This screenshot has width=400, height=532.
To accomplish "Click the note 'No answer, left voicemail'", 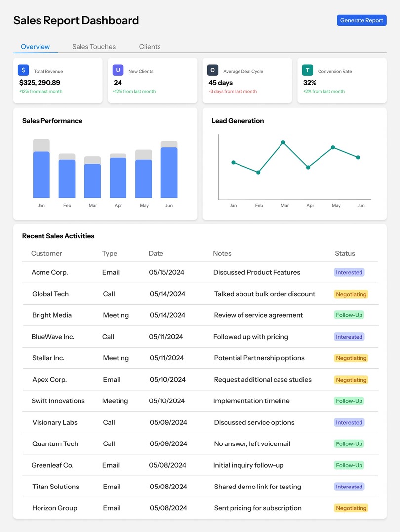I will (252, 444).
